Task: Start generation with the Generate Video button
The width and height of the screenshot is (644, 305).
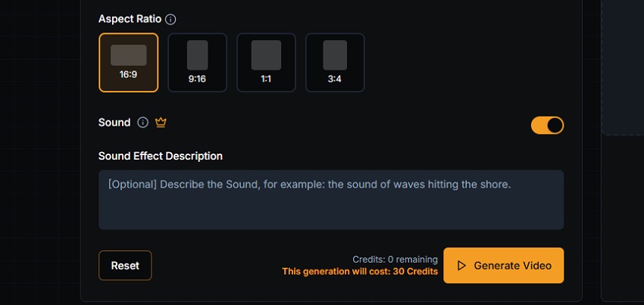Action: tap(503, 266)
